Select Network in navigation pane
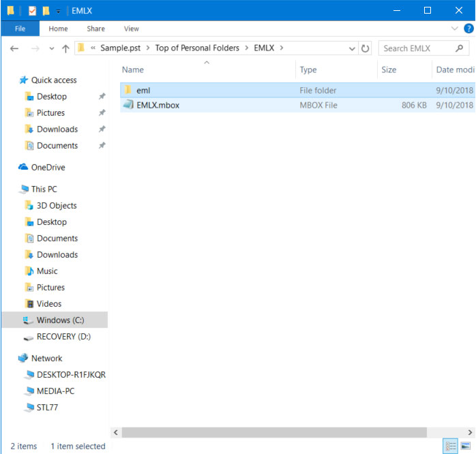The height and width of the screenshot is (454, 476). tap(46, 359)
